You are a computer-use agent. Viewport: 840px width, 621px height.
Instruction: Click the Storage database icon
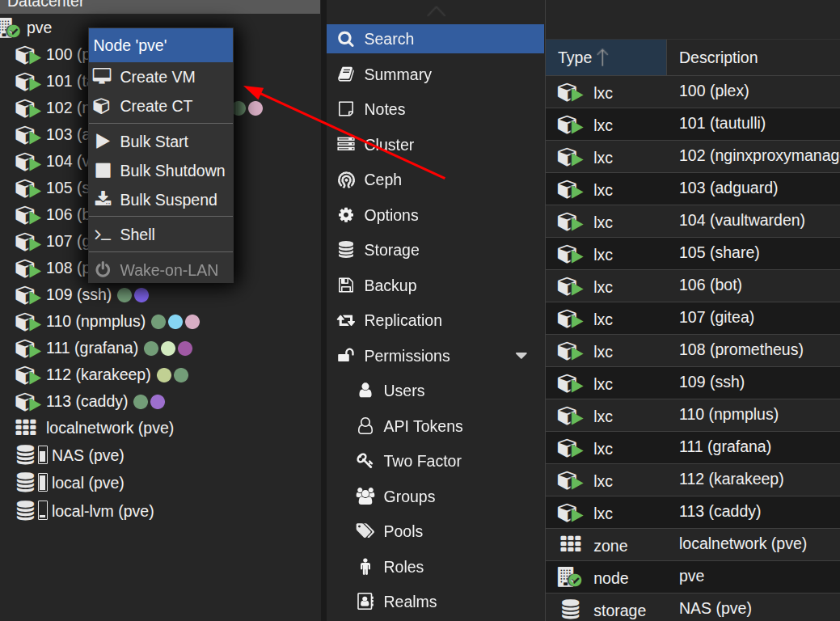point(346,250)
